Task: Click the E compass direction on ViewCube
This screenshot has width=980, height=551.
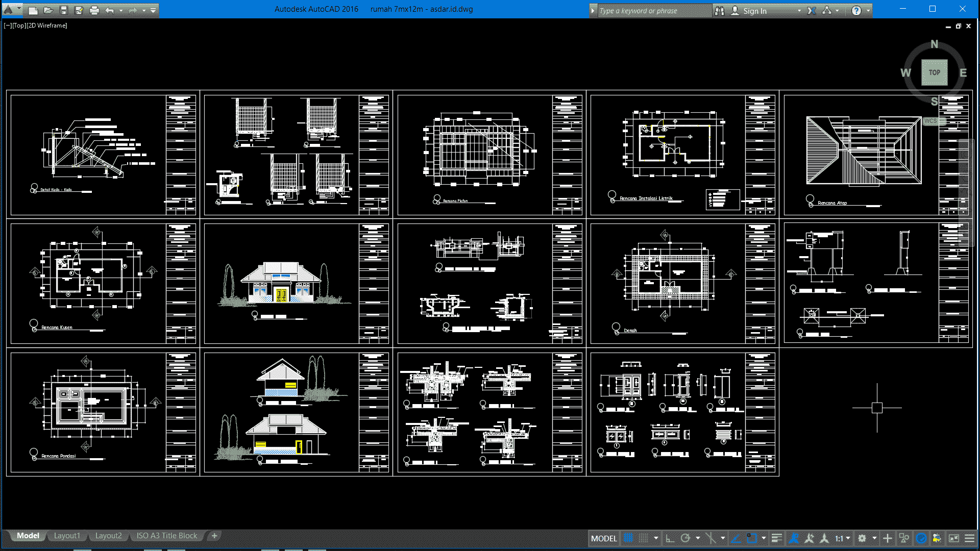Action: [x=963, y=73]
